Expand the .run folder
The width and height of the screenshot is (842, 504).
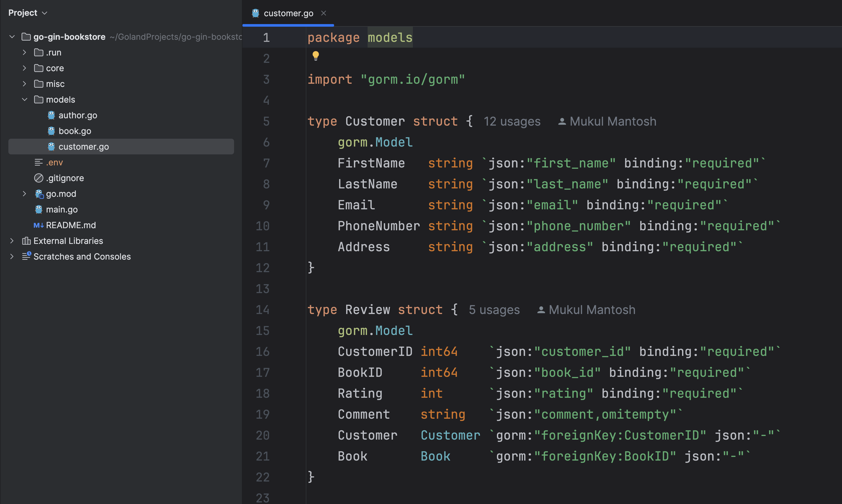pyautogui.click(x=24, y=52)
